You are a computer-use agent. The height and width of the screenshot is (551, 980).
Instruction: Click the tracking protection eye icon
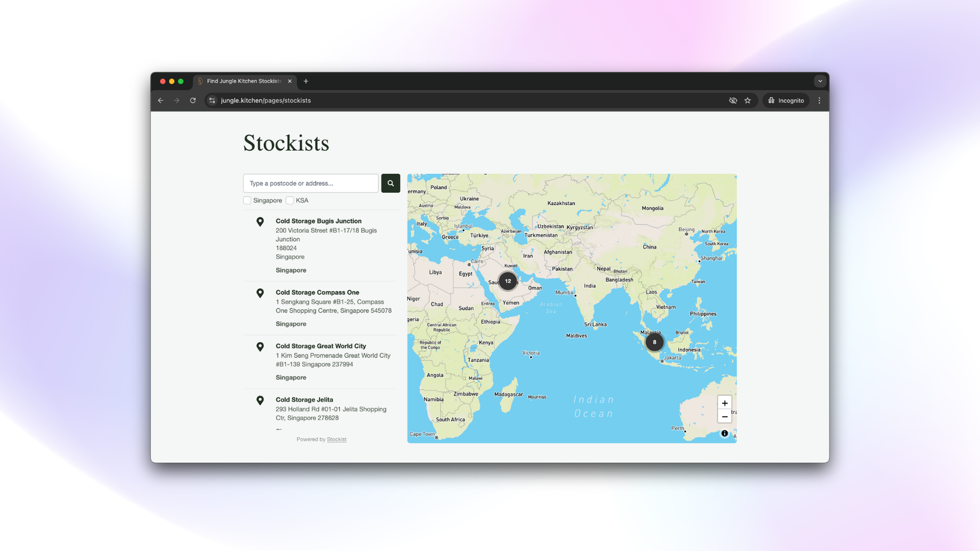[x=733, y=100]
